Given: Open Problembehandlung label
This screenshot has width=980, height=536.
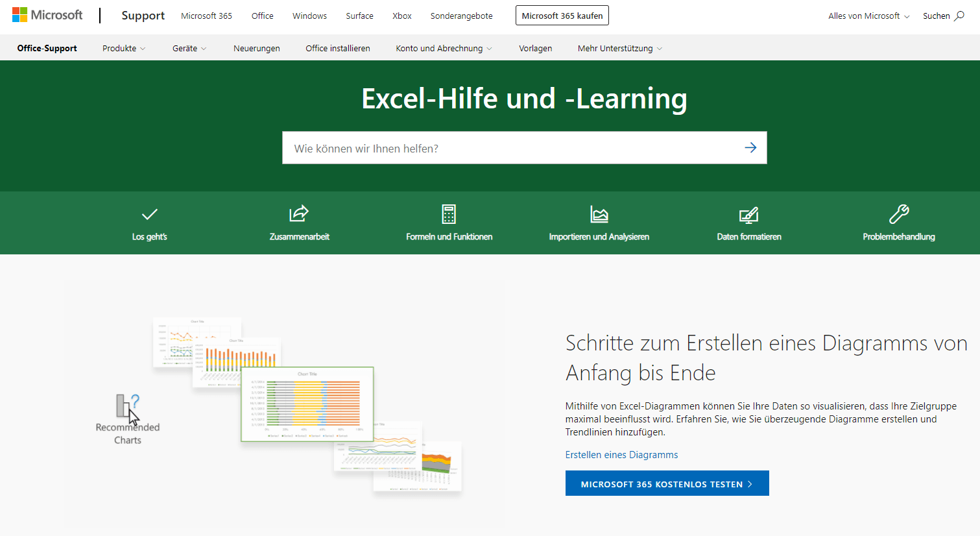Looking at the screenshot, I should click(899, 237).
